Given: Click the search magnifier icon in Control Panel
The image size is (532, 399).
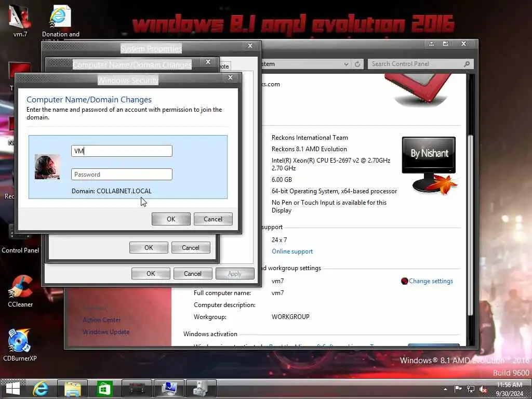Looking at the screenshot, I should pyautogui.click(x=467, y=64).
